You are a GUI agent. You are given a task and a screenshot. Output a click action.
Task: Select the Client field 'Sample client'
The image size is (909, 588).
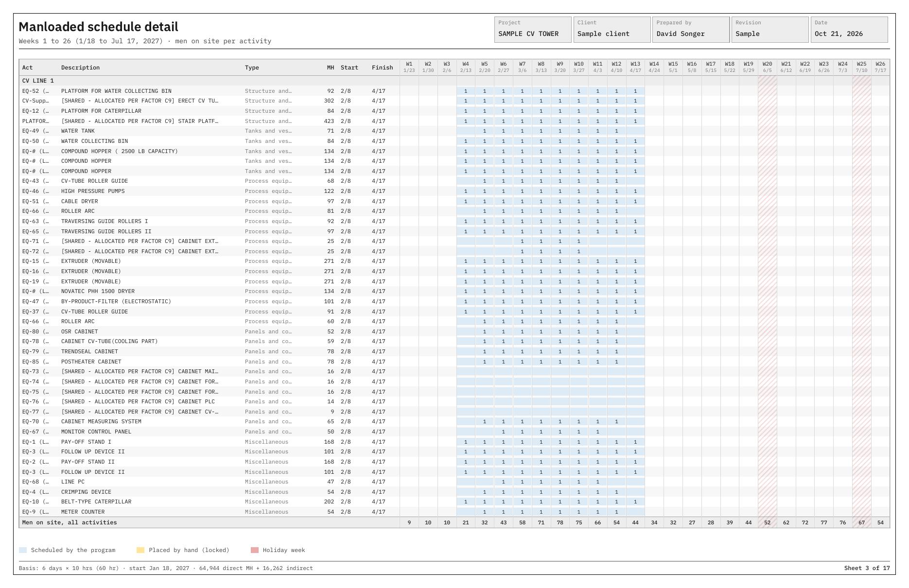612,30
